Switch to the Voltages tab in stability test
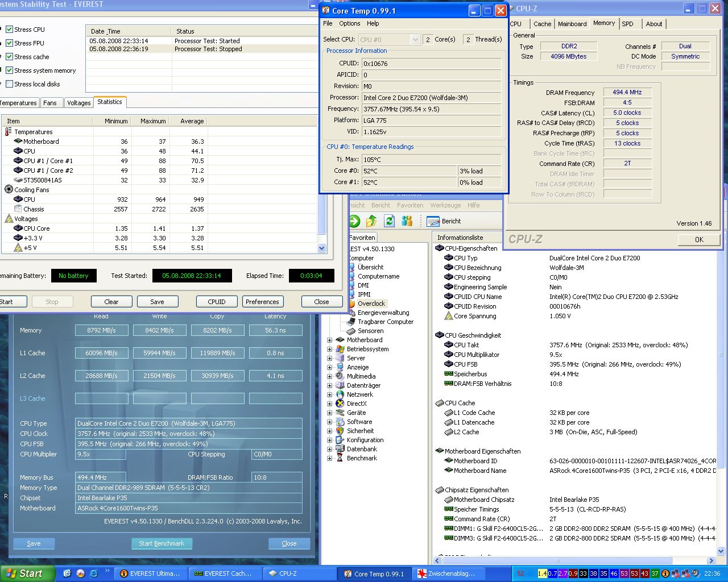This screenshot has height=582, width=728. [78, 103]
